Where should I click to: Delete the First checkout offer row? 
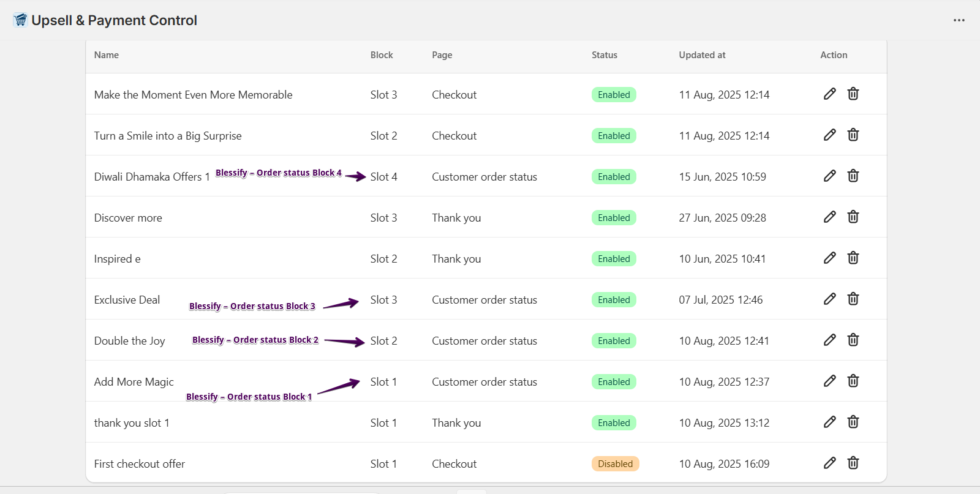pos(853,463)
